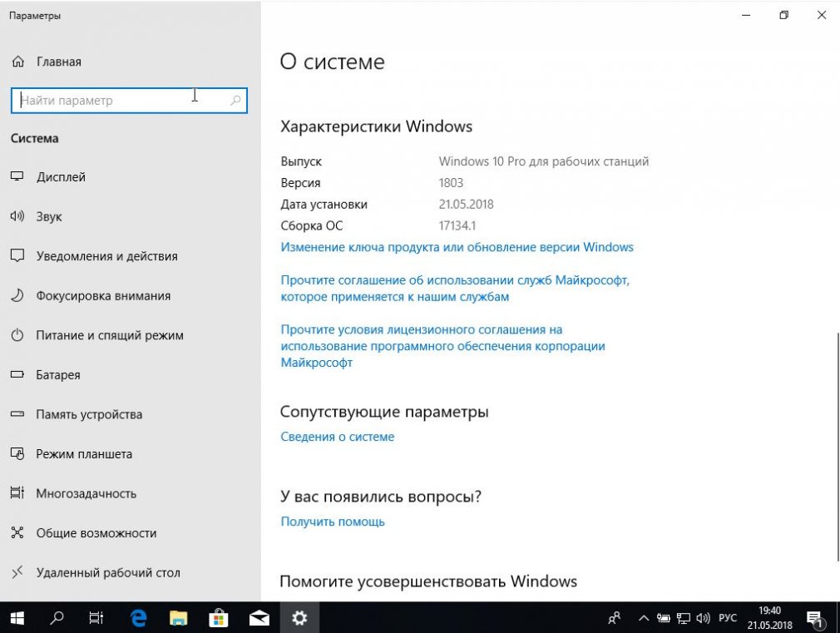Click the remote desktop icon for Удаленный рабочий стол
The width and height of the screenshot is (840, 633).
(x=17, y=572)
